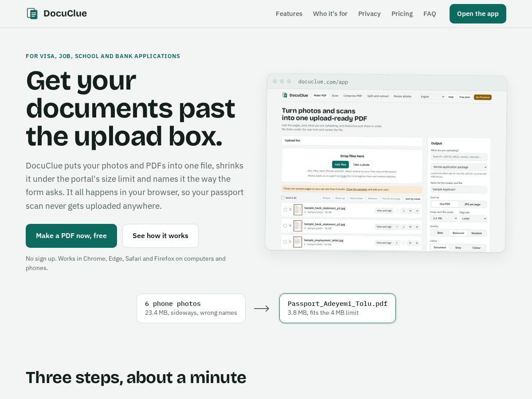Click Make a PDF now, free
532x399 pixels.
pos(71,236)
